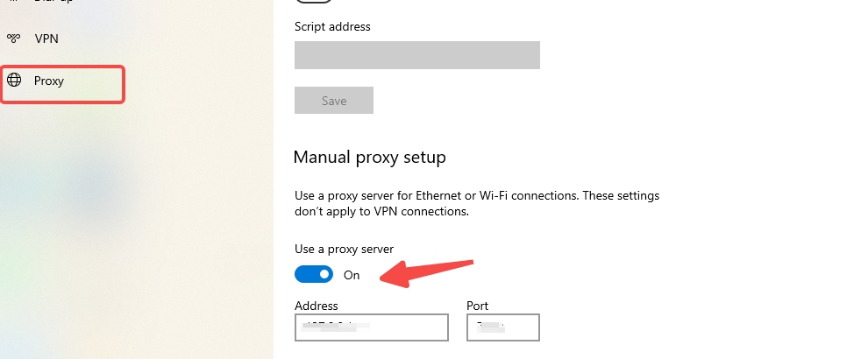Click the Use a proxy server label

(344, 249)
